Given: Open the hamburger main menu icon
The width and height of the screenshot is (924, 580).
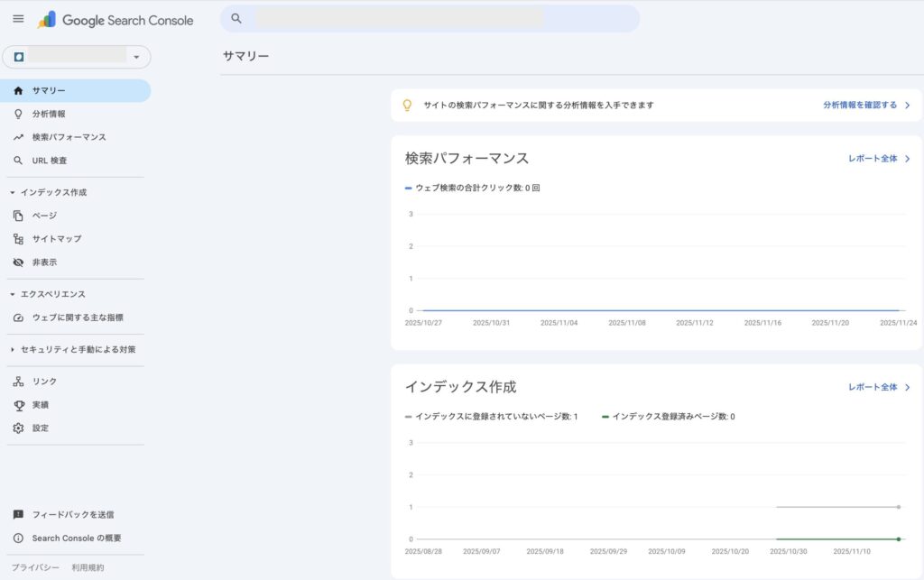Looking at the screenshot, I should [18, 19].
